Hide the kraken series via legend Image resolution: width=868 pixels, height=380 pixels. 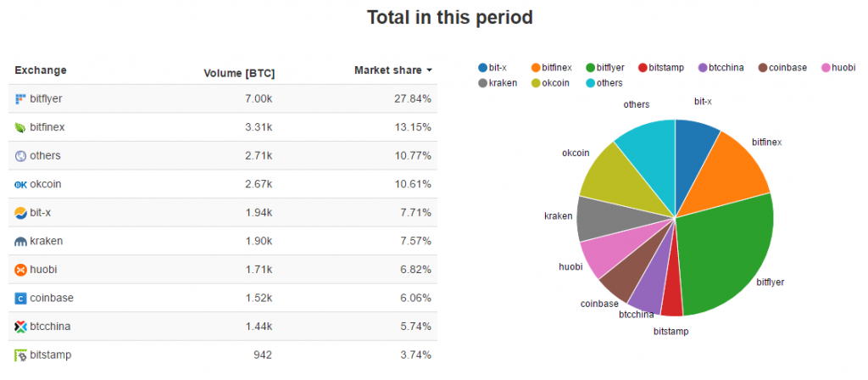pyautogui.click(x=498, y=83)
